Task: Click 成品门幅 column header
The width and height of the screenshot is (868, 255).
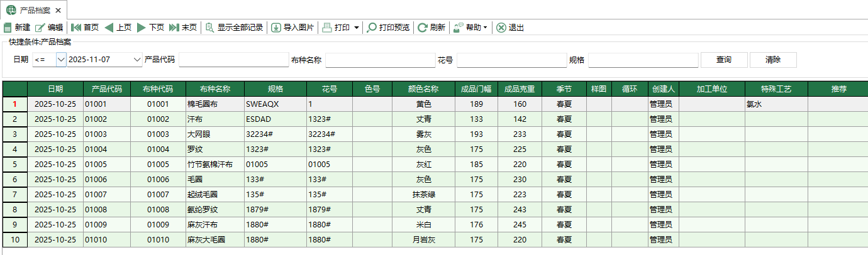Action: coord(477,89)
